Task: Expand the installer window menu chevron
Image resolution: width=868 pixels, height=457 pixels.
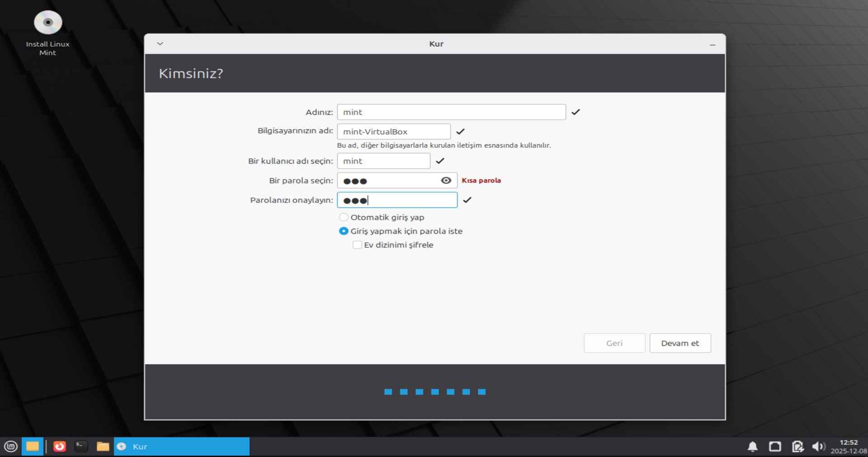Action: point(160,44)
